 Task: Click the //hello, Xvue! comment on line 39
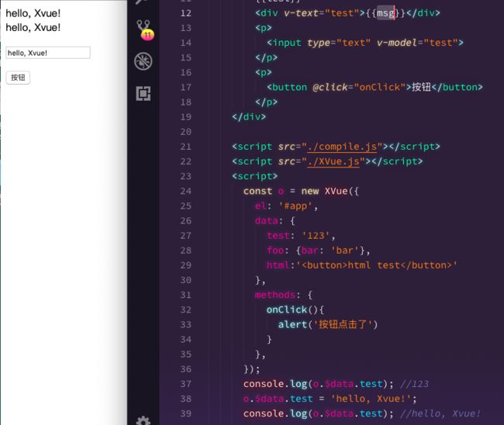point(440,413)
